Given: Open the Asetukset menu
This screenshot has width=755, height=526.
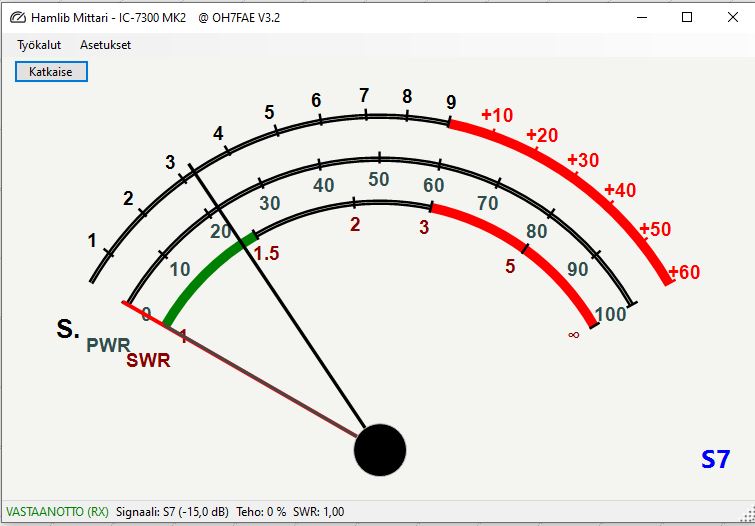Looking at the screenshot, I should click(x=105, y=45).
